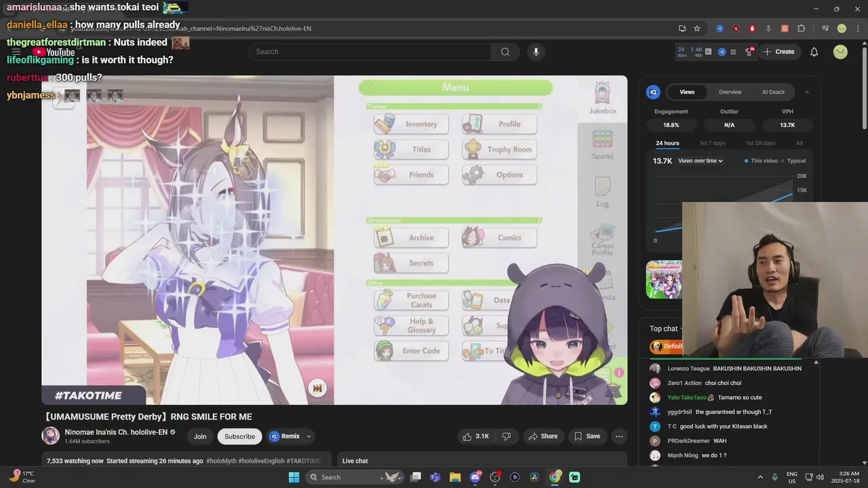Open vidIQ bar chart stats icon
The image size is (868, 488).
[x=709, y=52]
